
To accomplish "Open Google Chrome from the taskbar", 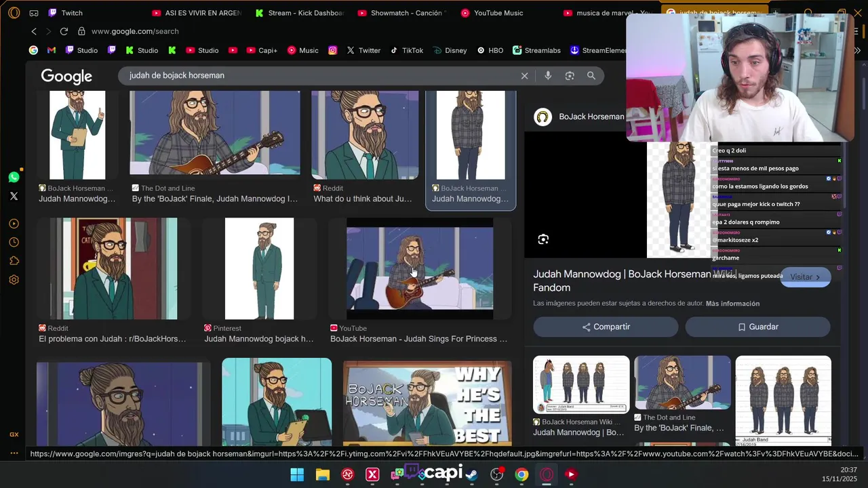I will [521, 474].
